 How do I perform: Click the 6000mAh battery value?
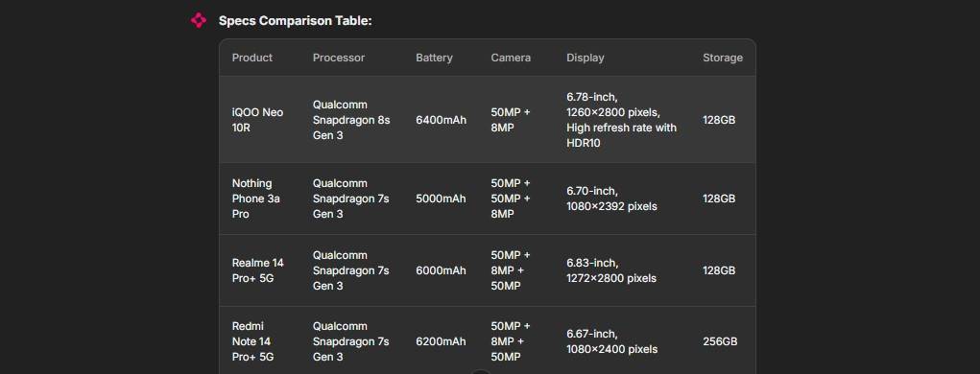(441, 270)
